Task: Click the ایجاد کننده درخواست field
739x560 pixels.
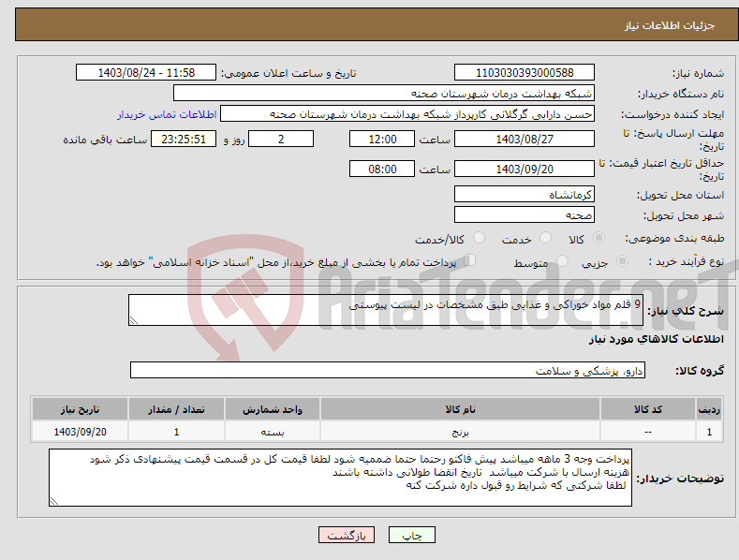Action: click(407, 113)
